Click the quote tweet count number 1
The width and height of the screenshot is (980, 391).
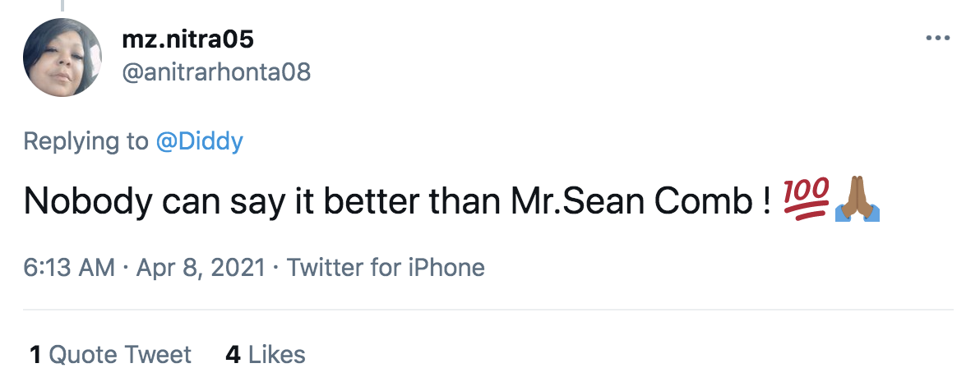coord(35,355)
